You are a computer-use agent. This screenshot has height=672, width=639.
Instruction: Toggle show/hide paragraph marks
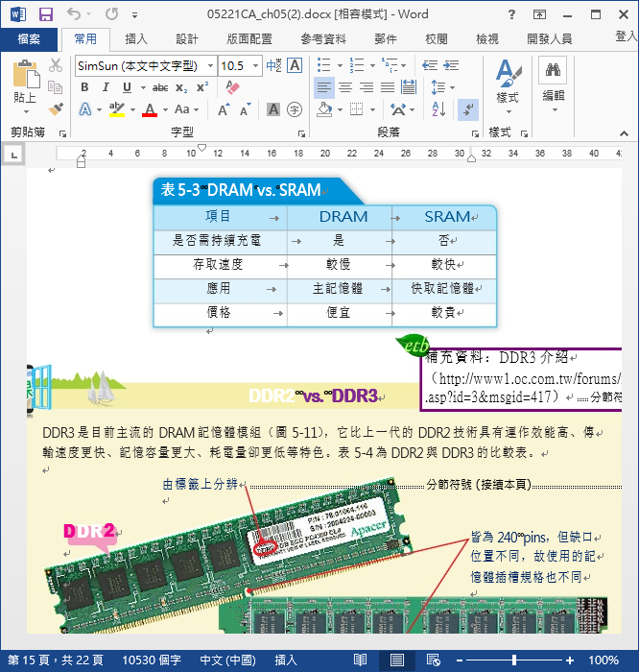468,109
